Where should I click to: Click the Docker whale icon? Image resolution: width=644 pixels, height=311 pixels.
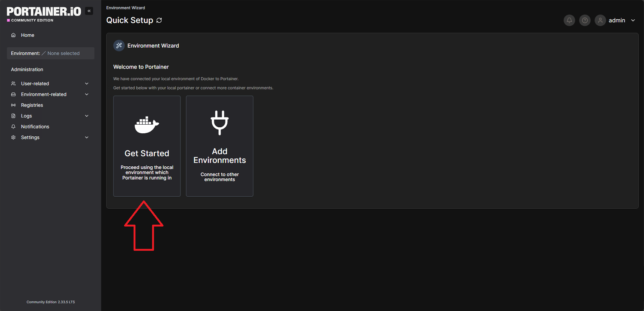(x=147, y=125)
